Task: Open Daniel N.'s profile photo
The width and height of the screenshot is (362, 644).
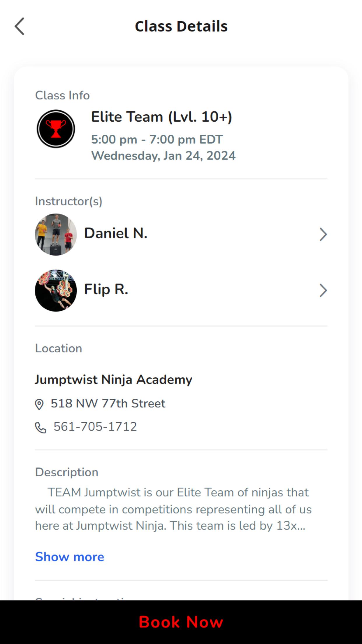Action: click(x=56, y=235)
